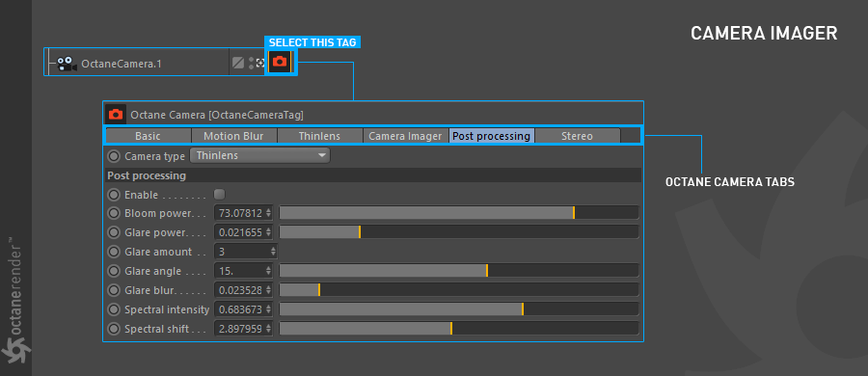Click the Spectral intensity value field
This screenshot has width=868, height=376.
244,309
